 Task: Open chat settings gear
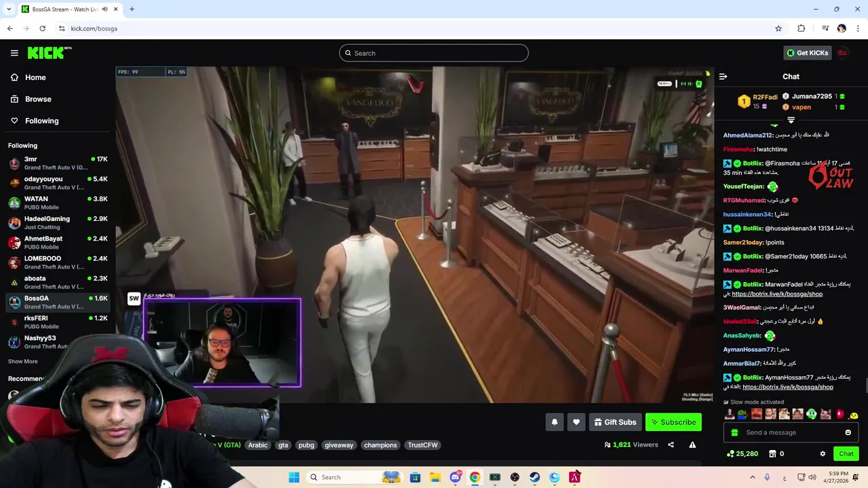pyautogui.click(x=823, y=453)
